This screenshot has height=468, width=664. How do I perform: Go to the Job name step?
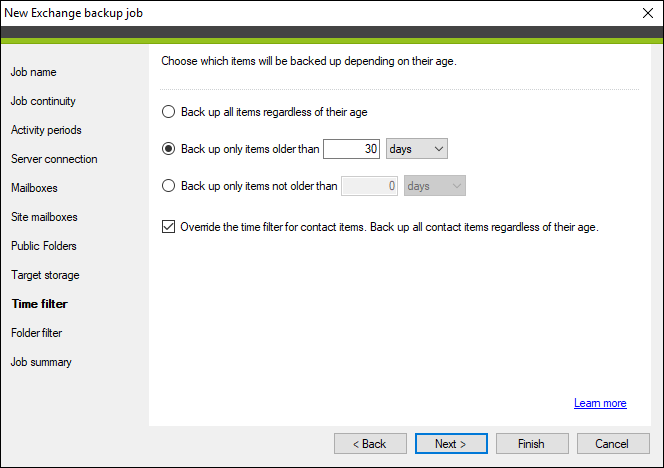coord(33,72)
